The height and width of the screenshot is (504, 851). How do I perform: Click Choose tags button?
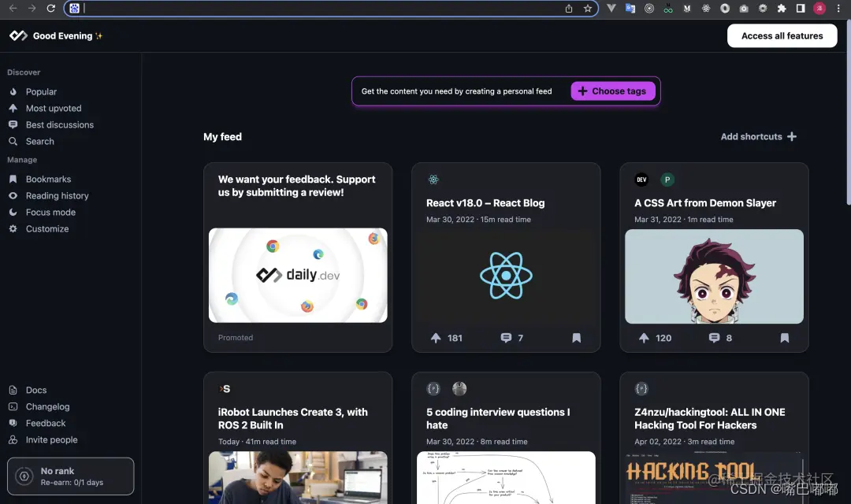(x=613, y=91)
